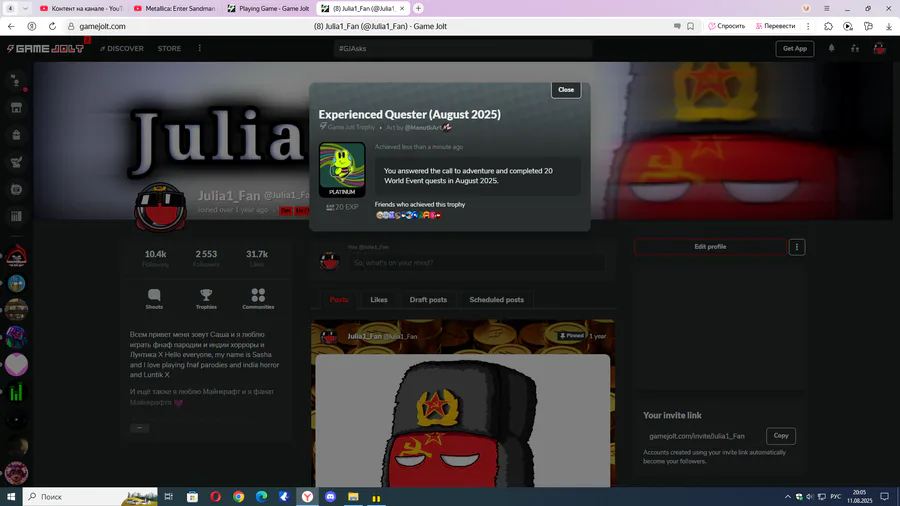Open the green bars community in sidebar
The image size is (900, 506).
click(16, 392)
